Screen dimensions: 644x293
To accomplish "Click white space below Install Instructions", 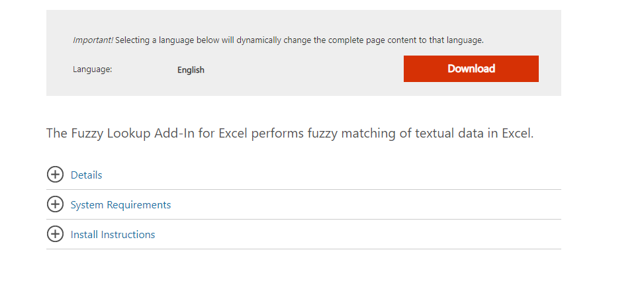I will click(304, 271).
